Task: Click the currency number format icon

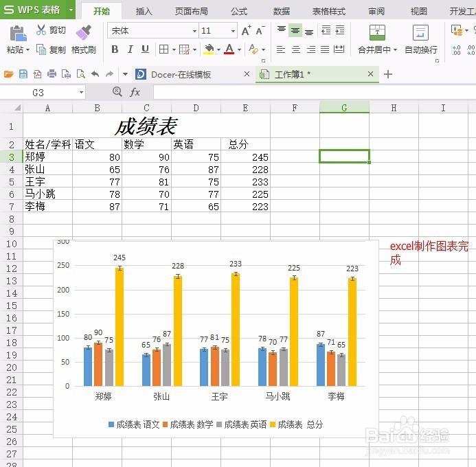Action: (457, 30)
